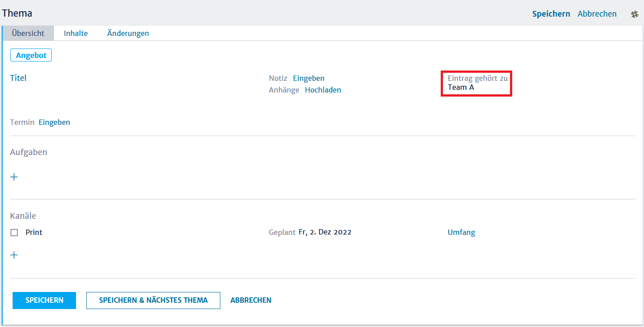Click the Aufgaben section heading
644x327 pixels.
tap(28, 152)
